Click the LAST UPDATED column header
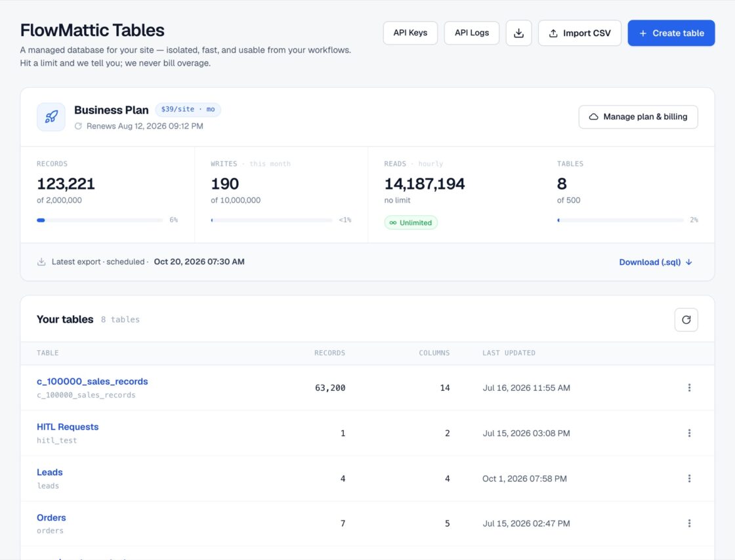The image size is (735, 560). tap(509, 353)
